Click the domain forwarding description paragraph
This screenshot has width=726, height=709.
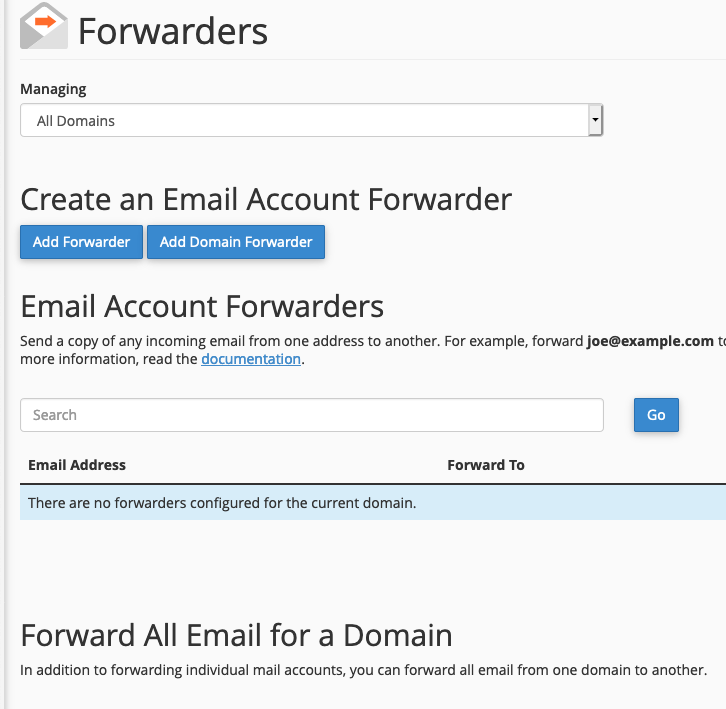point(363,670)
